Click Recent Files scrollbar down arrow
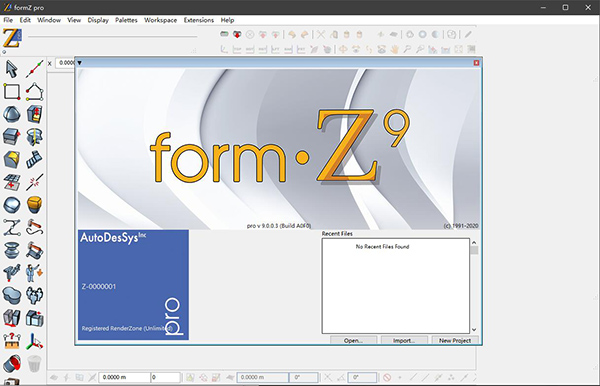 tap(474, 329)
